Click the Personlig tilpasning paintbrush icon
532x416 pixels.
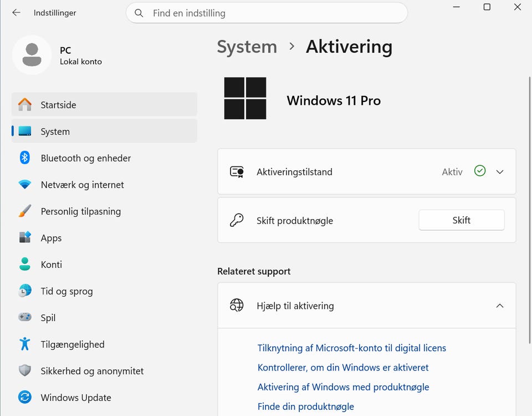click(25, 211)
